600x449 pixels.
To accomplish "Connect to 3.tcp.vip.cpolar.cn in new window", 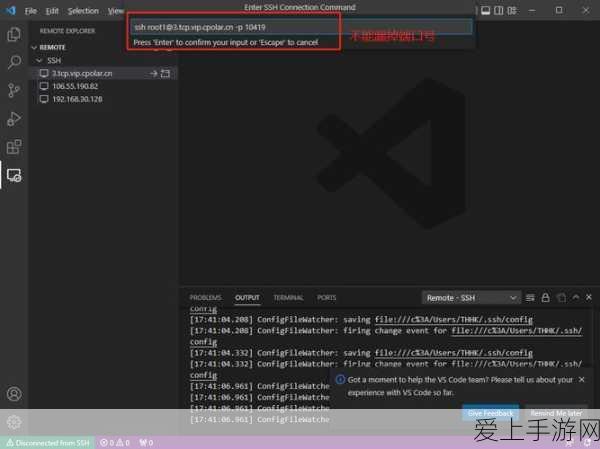I will [x=165, y=73].
